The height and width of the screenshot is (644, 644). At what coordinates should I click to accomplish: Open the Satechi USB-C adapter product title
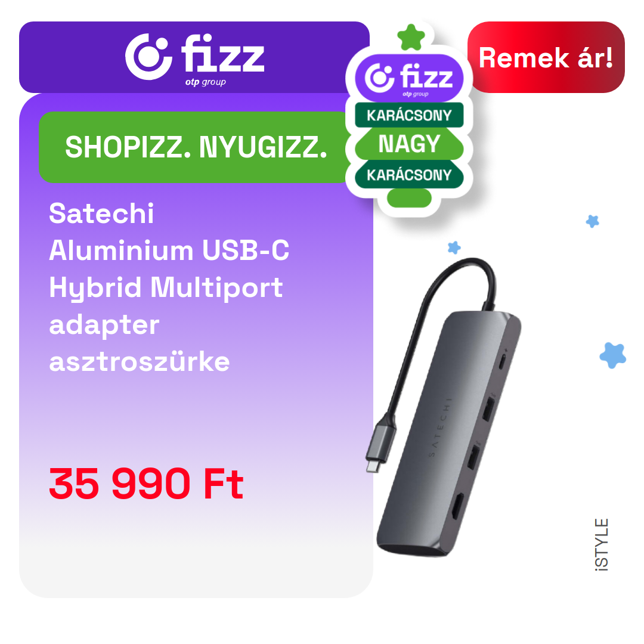[169, 287]
